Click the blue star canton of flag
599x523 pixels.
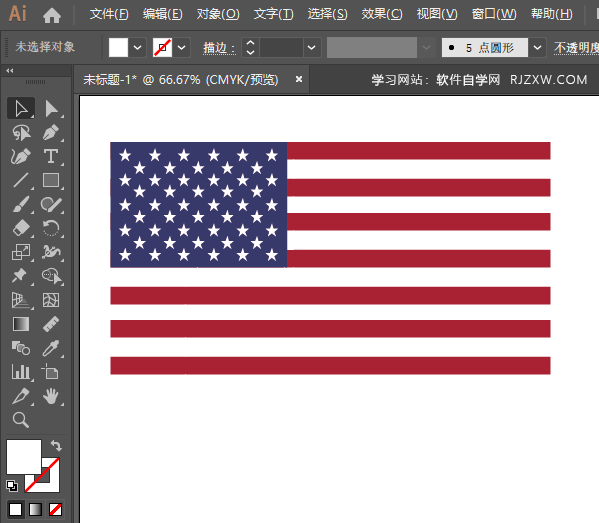199,205
